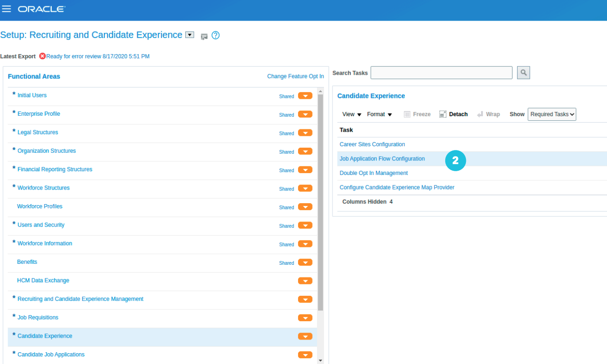Open the Show Required Tasks dropdown
The width and height of the screenshot is (607, 364).
[552, 114]
